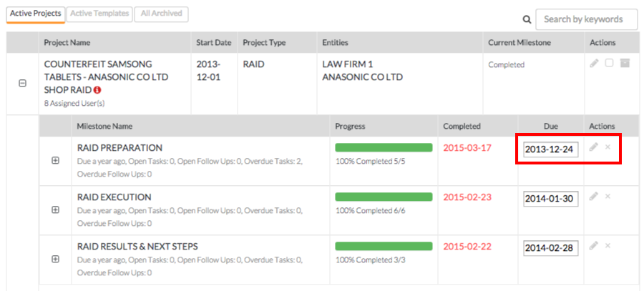Delete the RAID RESULTS & NEXT STEPS milestone
This screenshot has width=644, height=291.
coord(608,246)
